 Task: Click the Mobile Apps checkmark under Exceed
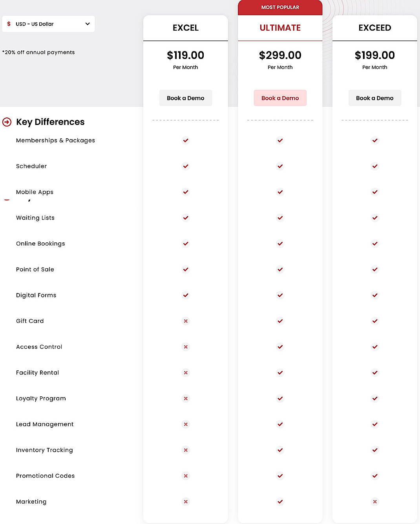click(x=375, y=192)
